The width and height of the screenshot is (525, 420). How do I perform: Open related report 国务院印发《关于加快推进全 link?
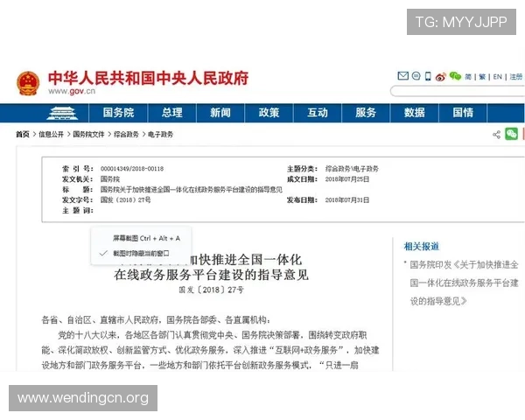click(x=464, y=264)
